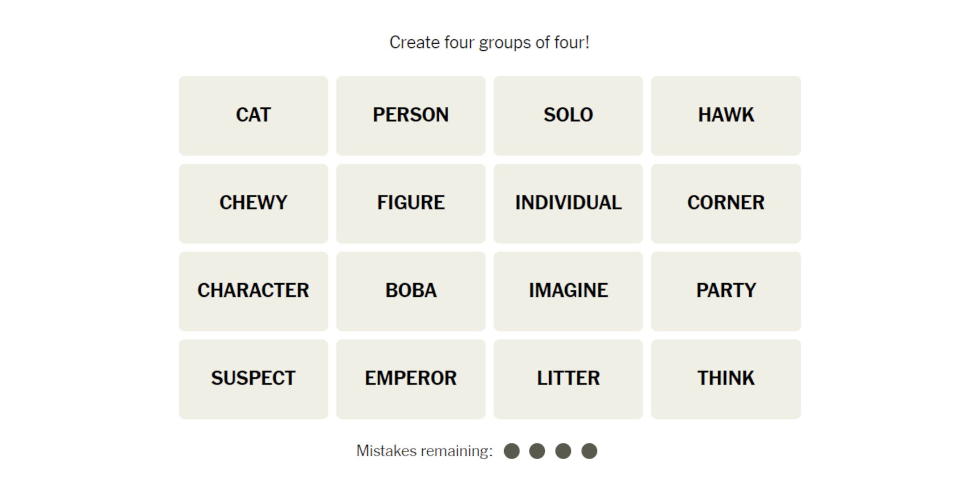Choose the BOBA word tile
Image resolution: width=980 pixels, height=490 pixels.
[x=411, y=291]
